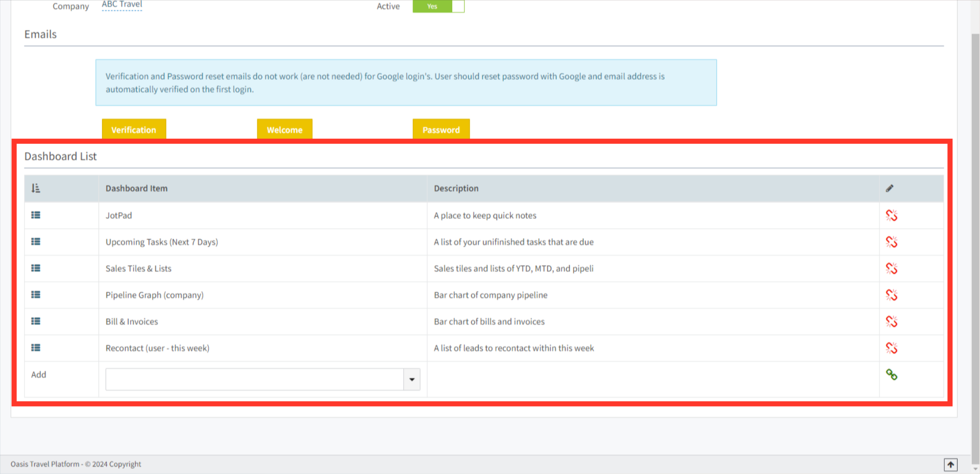Send the Verification email
Screen dimensions: 980x474
(133, 130)
